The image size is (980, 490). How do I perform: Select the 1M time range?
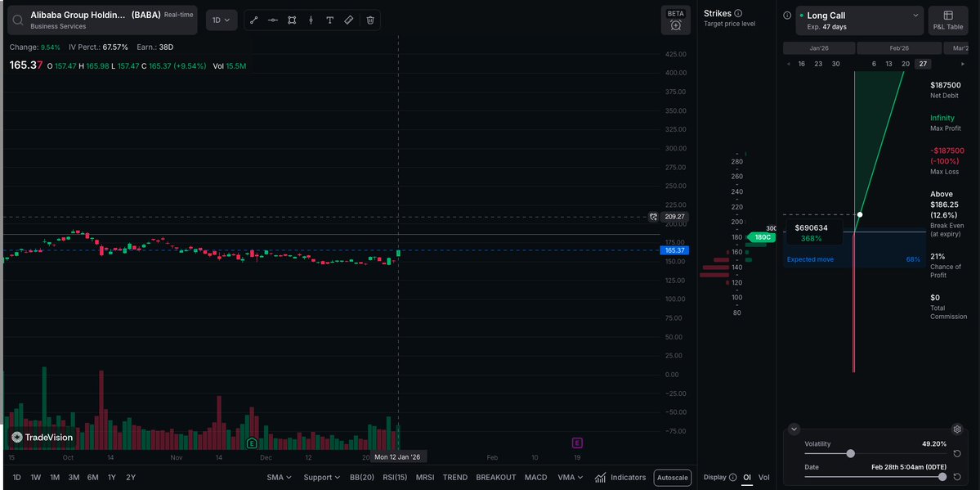[55, 478]
